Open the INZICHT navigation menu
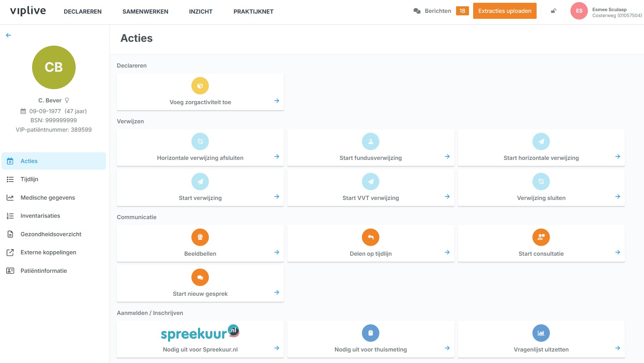644x363 pixels. [x=200, y=11]
